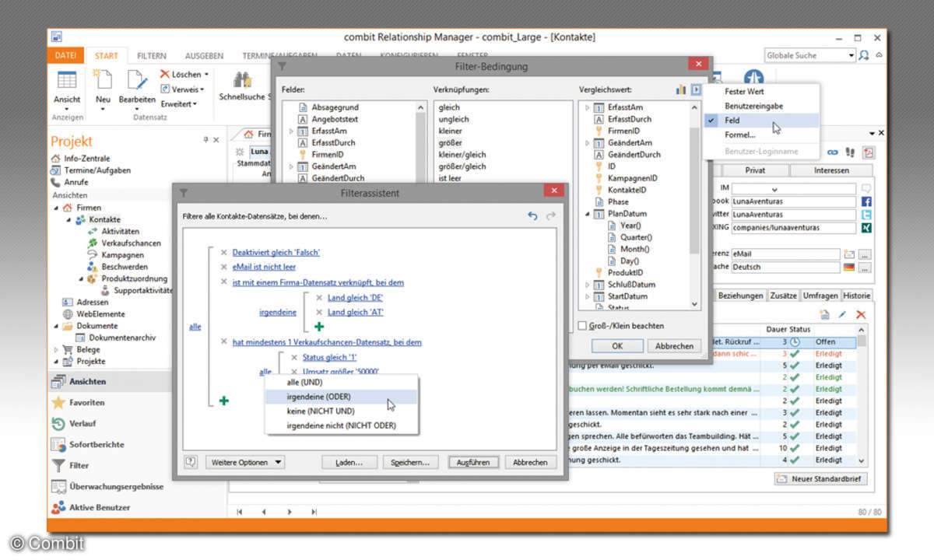This screenshot has width=934, height=560.
Task: Open Globale Suche combo box arrow
Action: coord(851,56)
